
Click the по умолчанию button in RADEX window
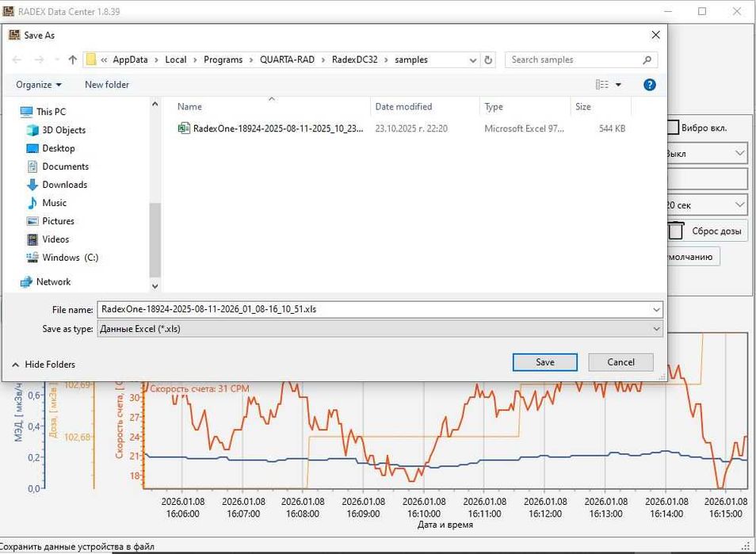693,257
